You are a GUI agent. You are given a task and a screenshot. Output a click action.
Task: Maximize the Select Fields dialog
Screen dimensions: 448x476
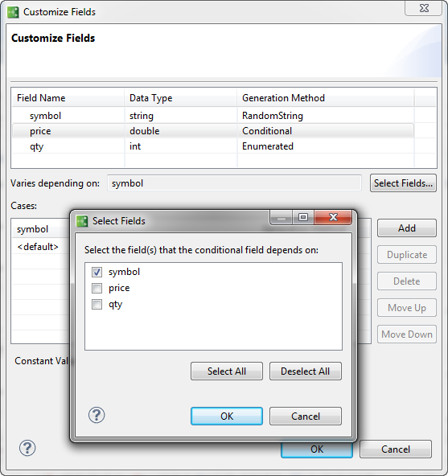[x=302, y=217]
